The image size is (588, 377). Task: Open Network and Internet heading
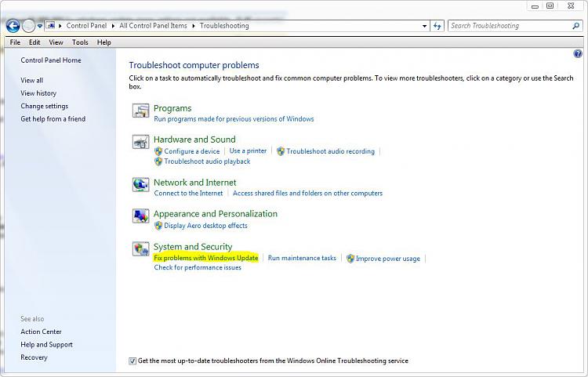(195, 183)
